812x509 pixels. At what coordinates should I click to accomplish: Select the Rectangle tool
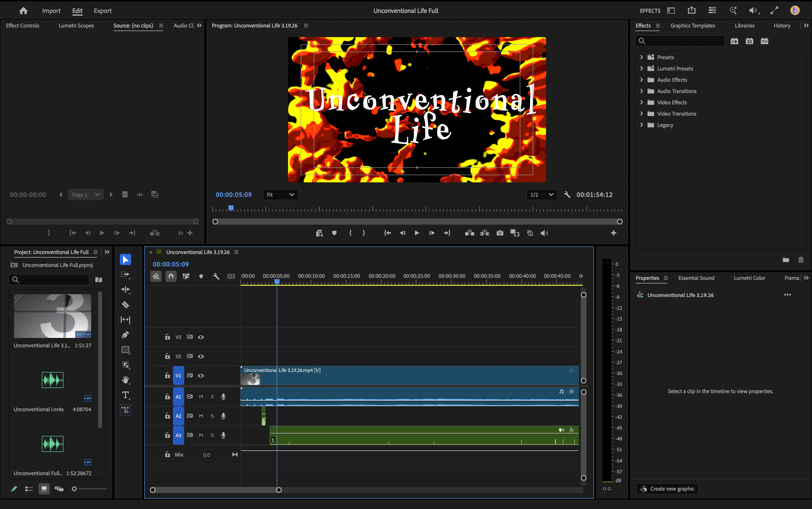point(125,350)
